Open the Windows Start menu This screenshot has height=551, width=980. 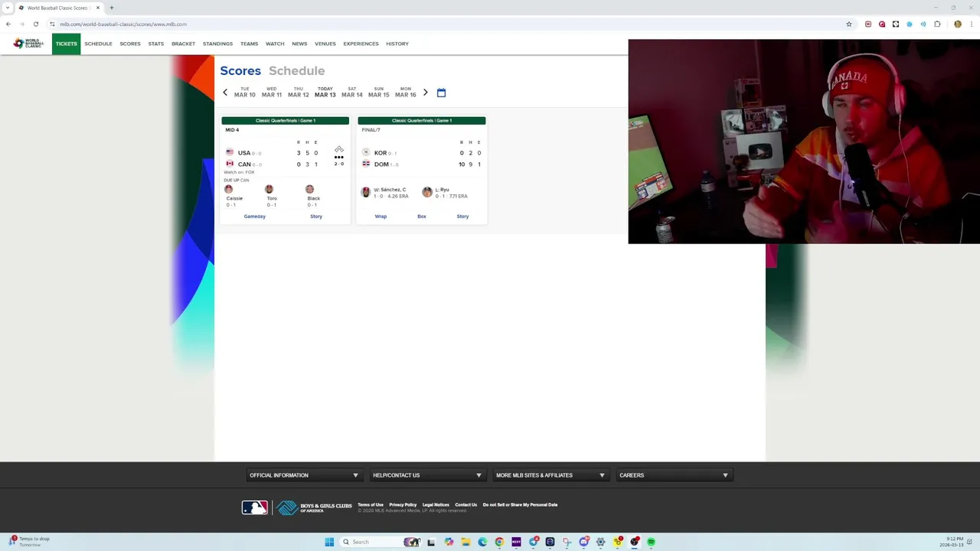pyautogui.click(x=329, y=542)
